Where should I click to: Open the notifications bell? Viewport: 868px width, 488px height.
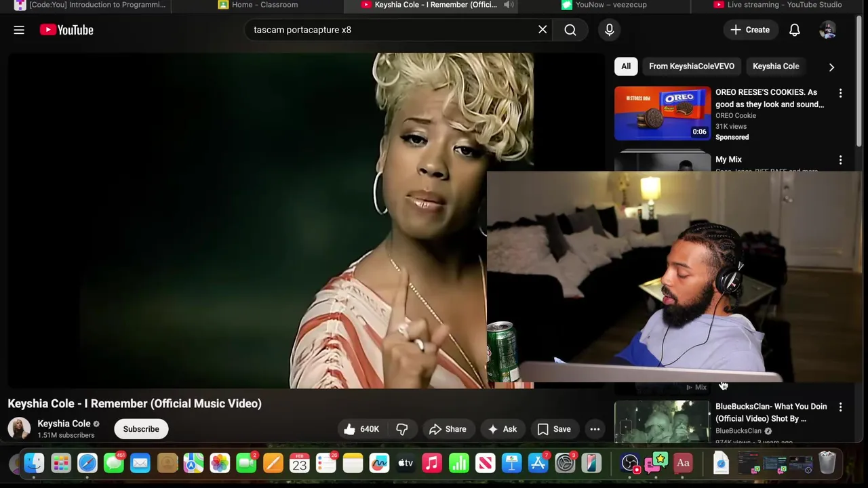tap(795, 30)
